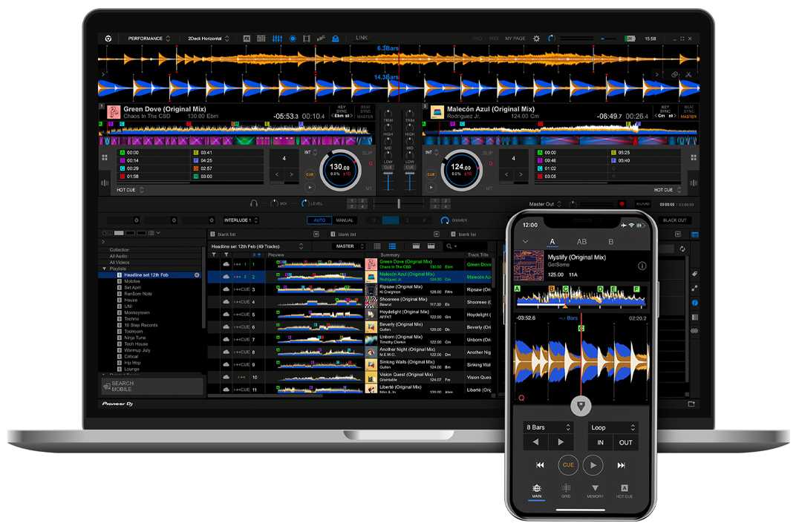
Task: Open the GRID tab icon on the phone
Action: pos(566,490)
